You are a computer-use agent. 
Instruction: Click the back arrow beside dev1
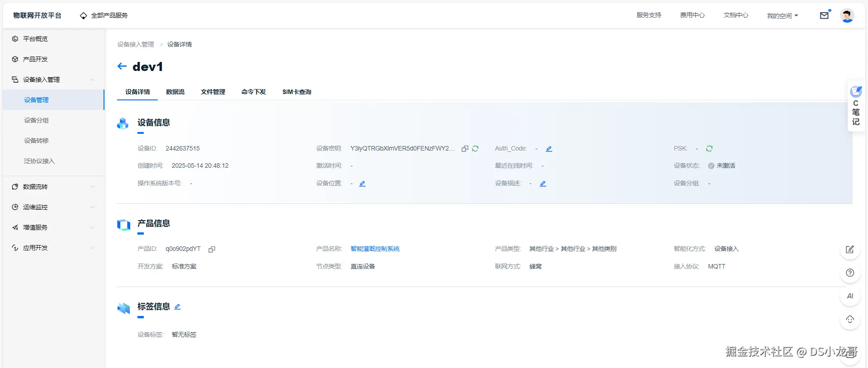pos(122,66)
